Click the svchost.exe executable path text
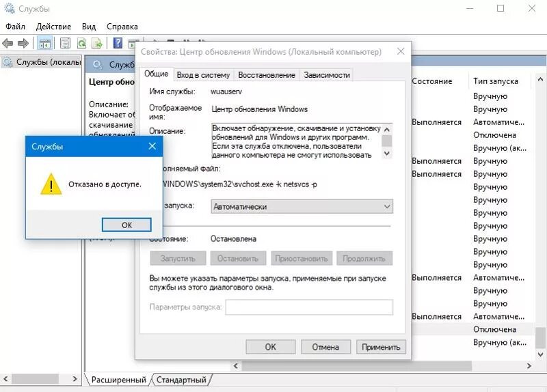The width and height of the screenshot is (547, 392). click(240, 184)
